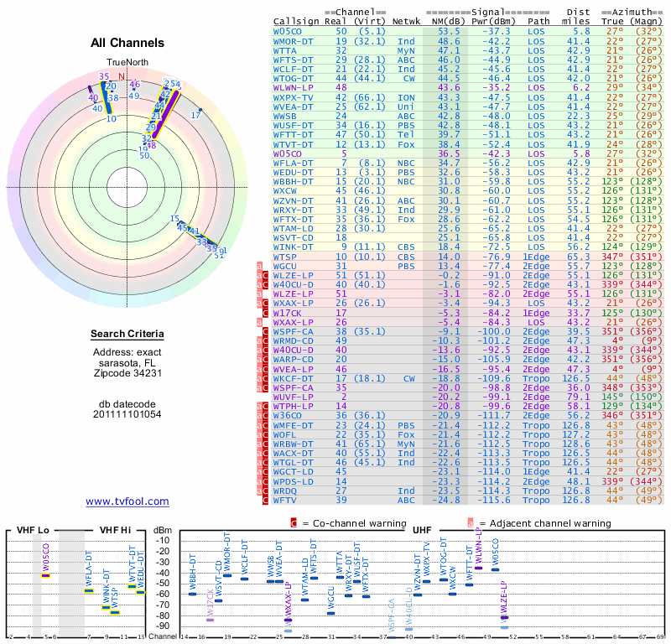
Task: Click the red N north marker on radar
Action: [122, 76]
